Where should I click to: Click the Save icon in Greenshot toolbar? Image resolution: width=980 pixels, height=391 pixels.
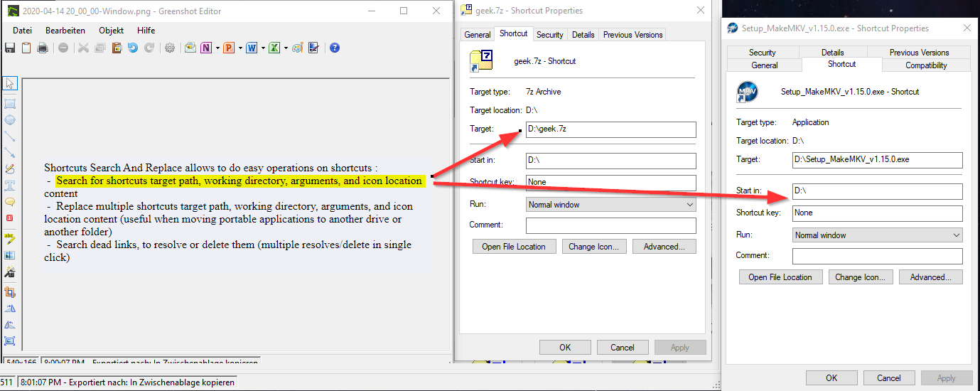click(x=10, y=48)
